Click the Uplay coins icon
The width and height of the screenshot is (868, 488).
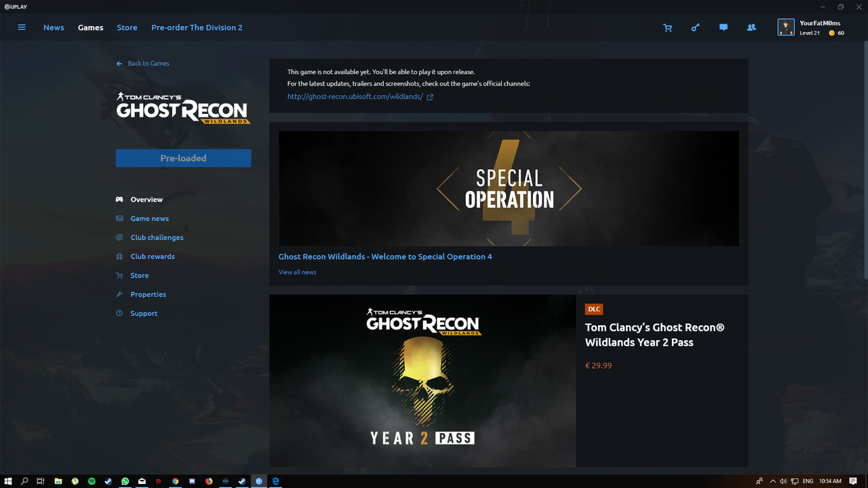point(832,33)
